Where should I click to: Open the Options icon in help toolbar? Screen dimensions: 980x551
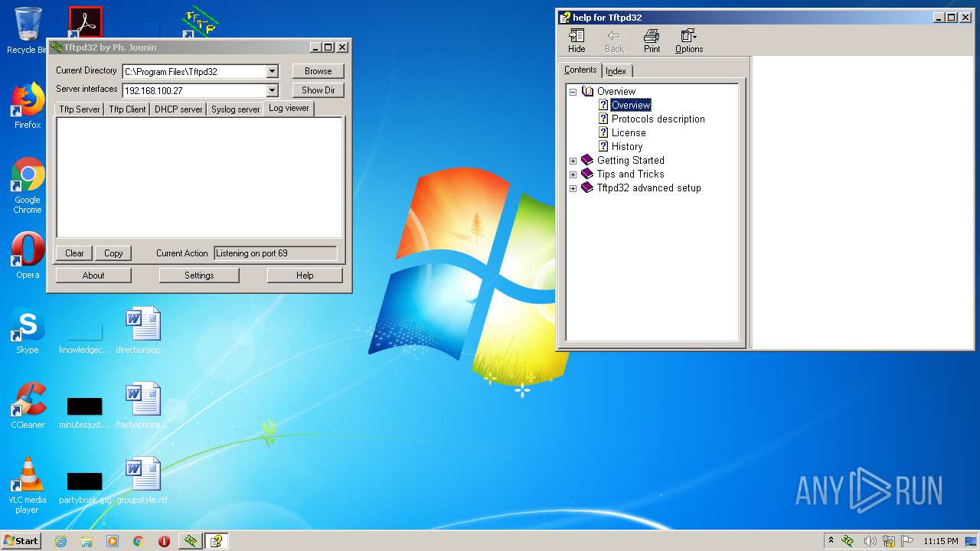coord(689,41)
